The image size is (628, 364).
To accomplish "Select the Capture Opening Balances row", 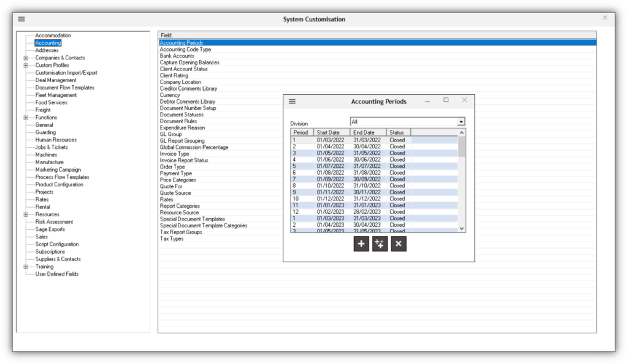I will (377, 63).
